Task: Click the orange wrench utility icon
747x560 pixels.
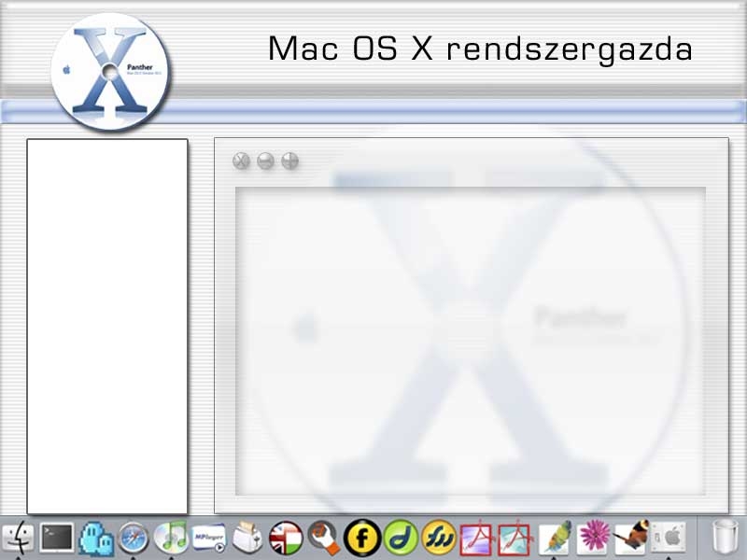Action: tap(324, 538)
